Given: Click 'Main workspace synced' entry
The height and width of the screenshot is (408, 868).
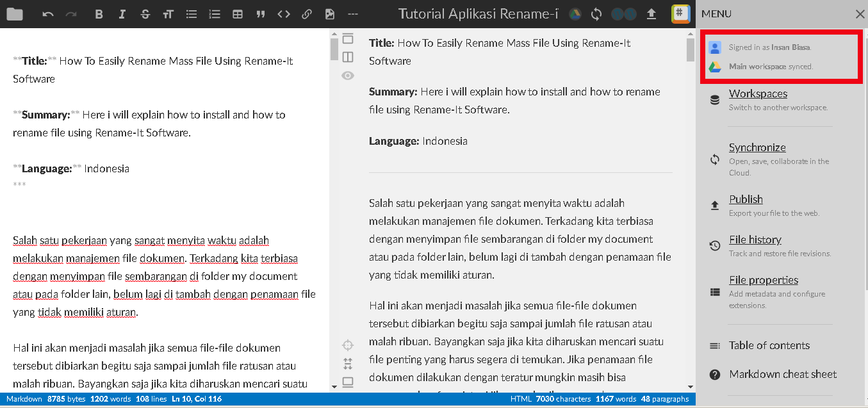Looking at the screenshot, I should 771,67.
